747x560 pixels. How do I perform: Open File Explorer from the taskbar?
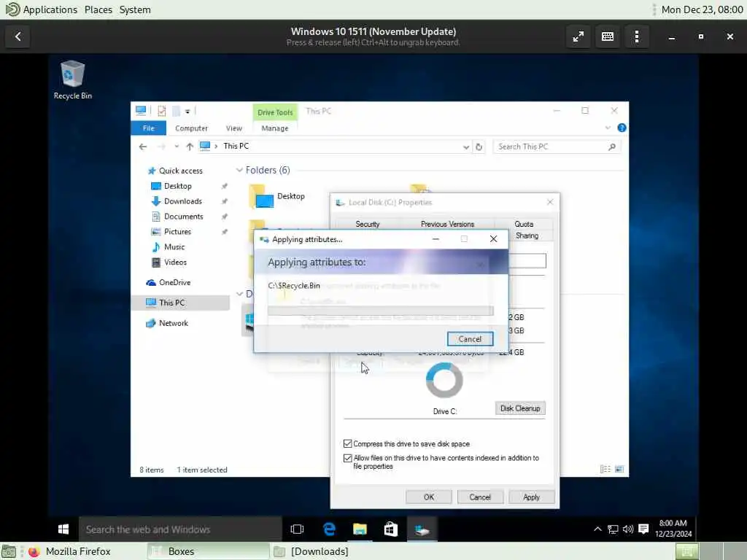tap(360, 529)
